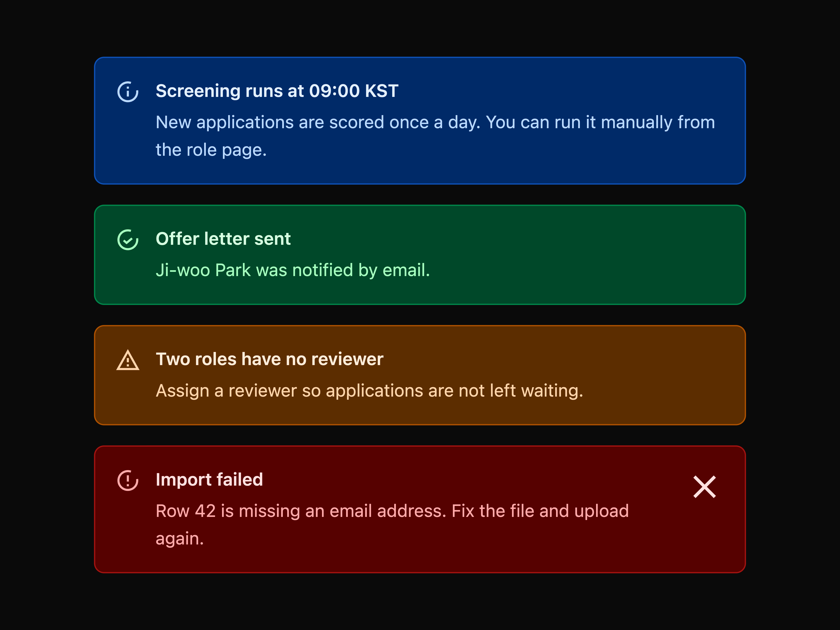Click the 'Assign a reviewer so applications' message
The width and height of the screenshot is (840, 630).
tap(369, 391)
